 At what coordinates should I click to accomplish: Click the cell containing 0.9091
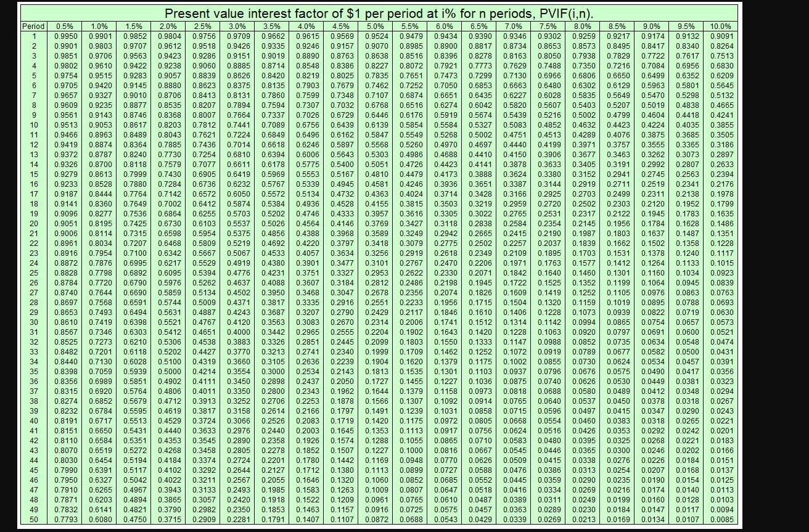pos(721,36)
